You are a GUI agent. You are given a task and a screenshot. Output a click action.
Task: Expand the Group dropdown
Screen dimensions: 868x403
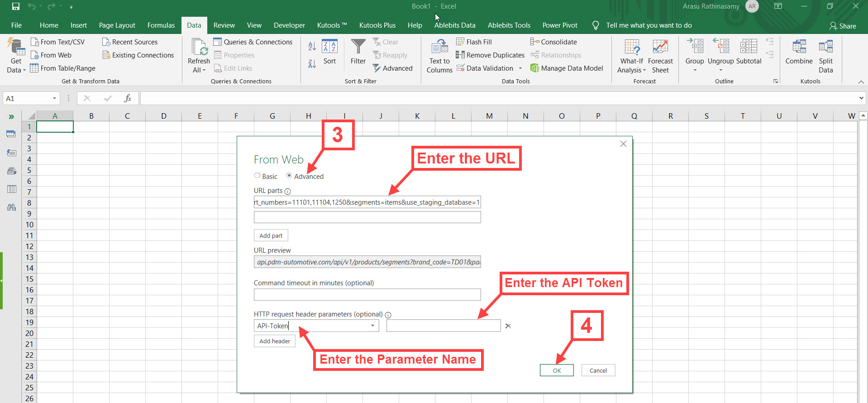695,70
